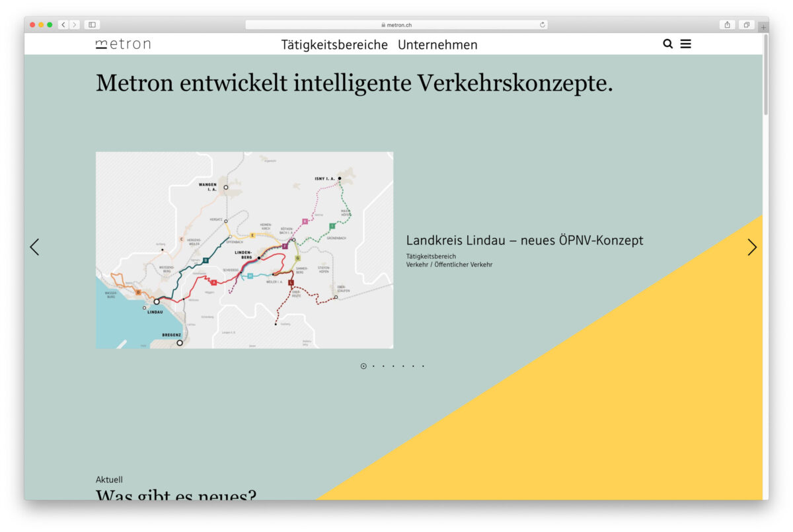Open the site search magnifier icon
Image resolution: width=793 pixels, height=532 pixels.
(667, 44)
